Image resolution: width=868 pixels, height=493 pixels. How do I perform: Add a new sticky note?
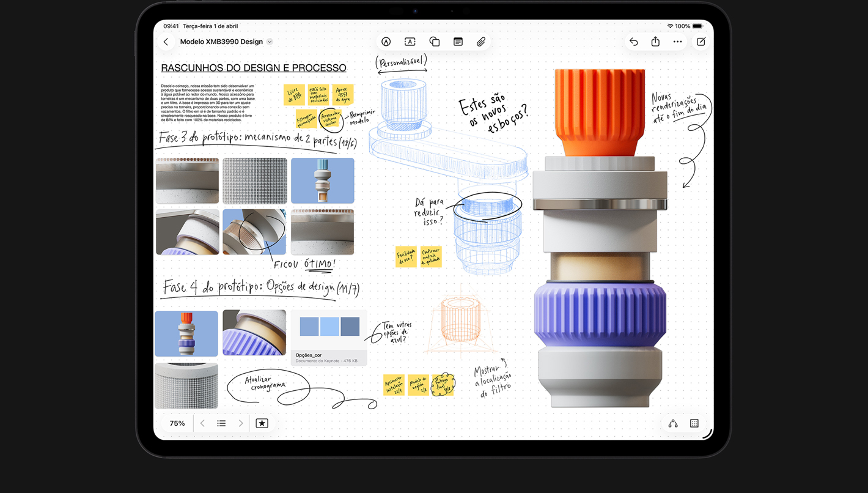click(x=458, y=42)
